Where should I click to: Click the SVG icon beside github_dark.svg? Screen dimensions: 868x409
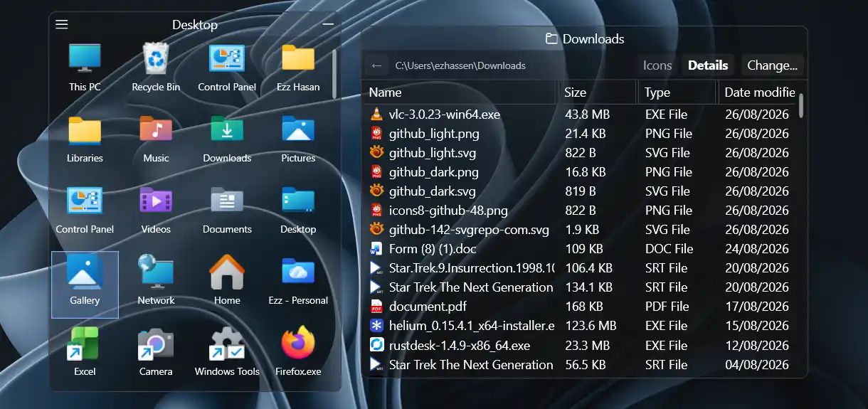point(376,191)
